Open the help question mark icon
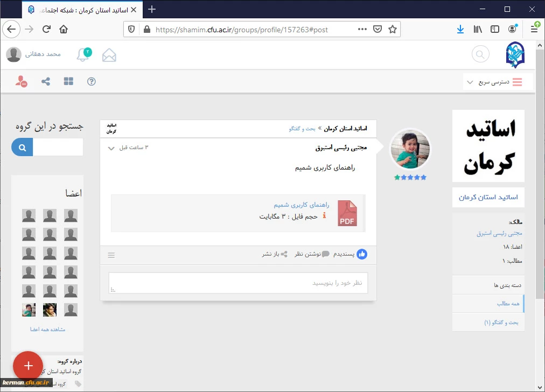This screenshot has height=392, width=545. click(x=92, y=81)
